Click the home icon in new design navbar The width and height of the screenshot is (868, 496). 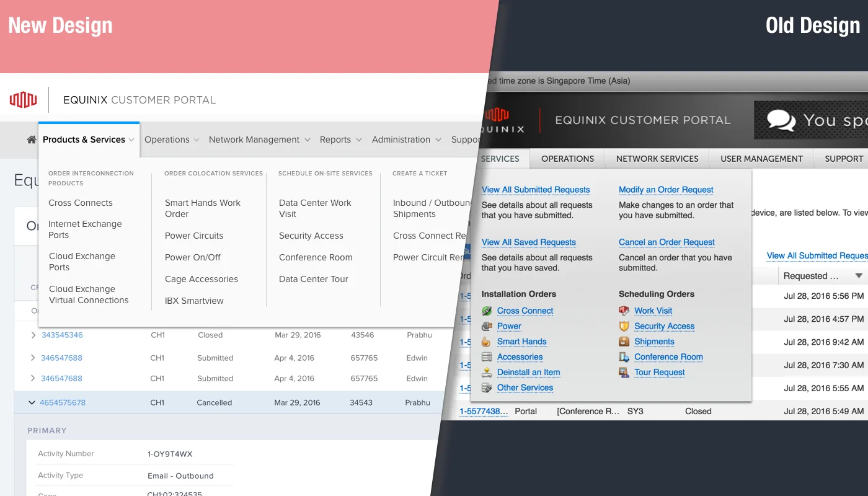point(31,140)
